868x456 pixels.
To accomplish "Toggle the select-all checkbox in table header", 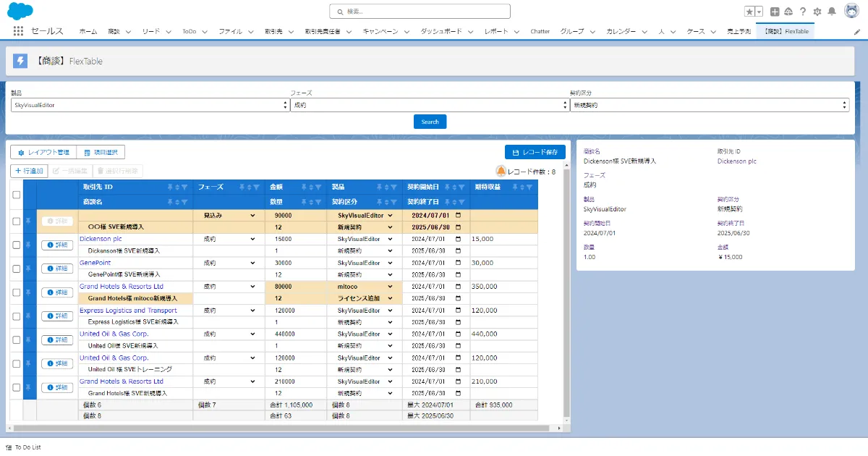I will (17, 194).
